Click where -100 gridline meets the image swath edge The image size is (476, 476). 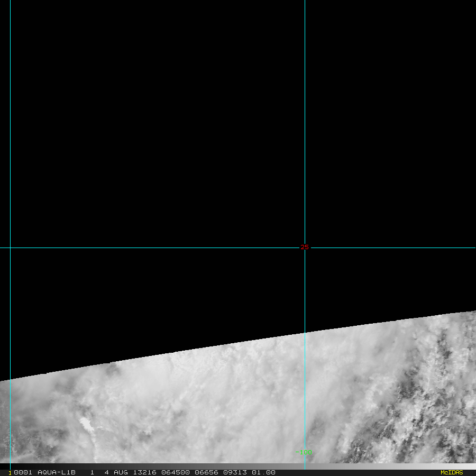tap(305, 333)
